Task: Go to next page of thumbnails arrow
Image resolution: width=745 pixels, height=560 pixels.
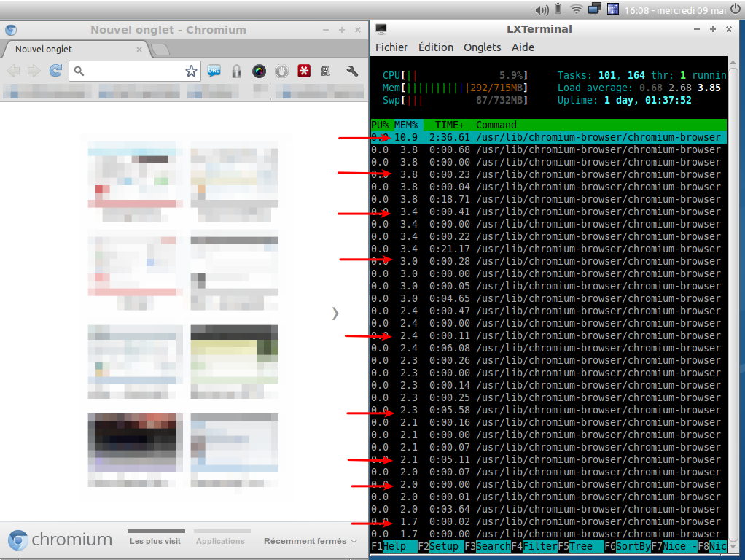Action: (x=335, y=314)
